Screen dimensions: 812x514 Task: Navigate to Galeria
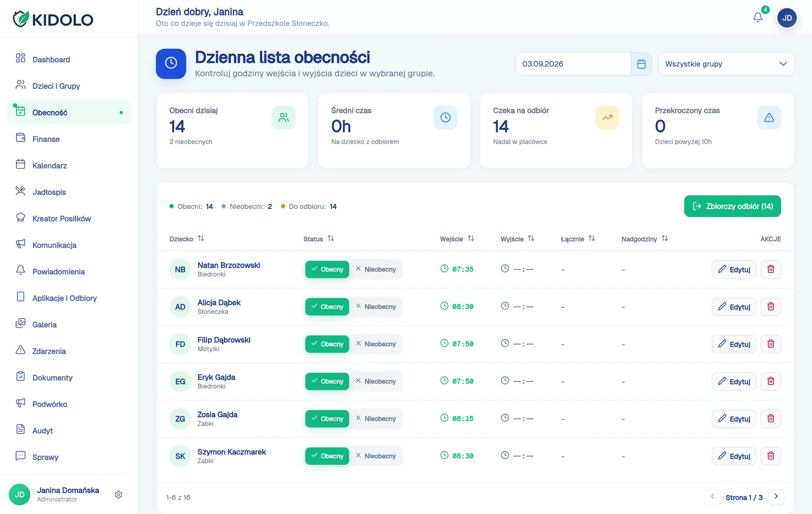69,325
